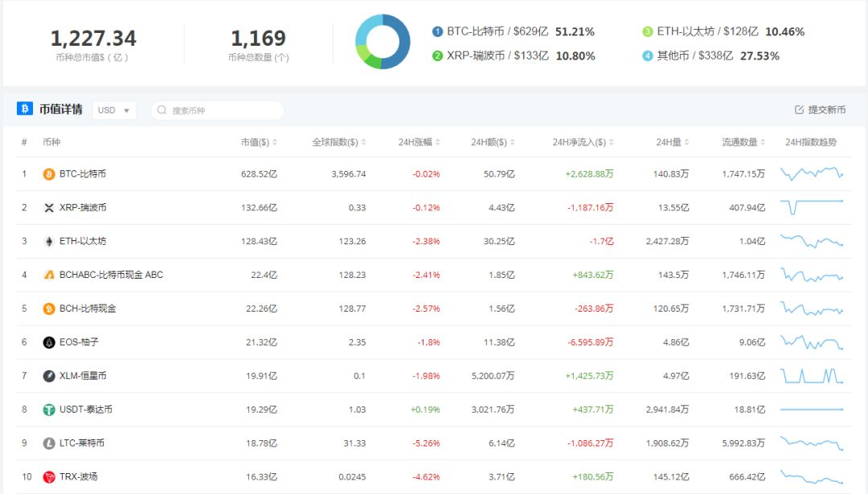Screen dimensions: 868x494
Task: Click legend marker 4 for 其他币
Action: pyautogui.click(x=647, y=56)
